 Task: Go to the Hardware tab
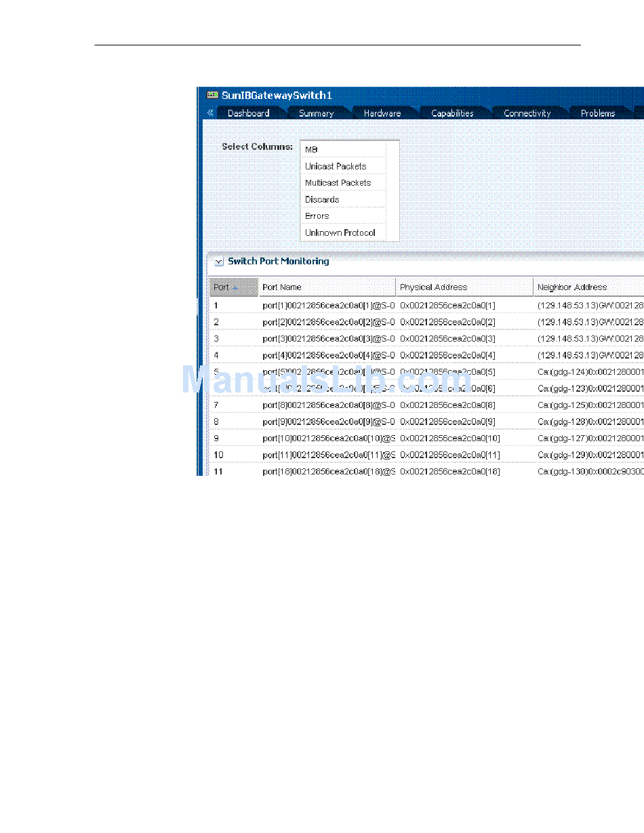pos(382,113)
